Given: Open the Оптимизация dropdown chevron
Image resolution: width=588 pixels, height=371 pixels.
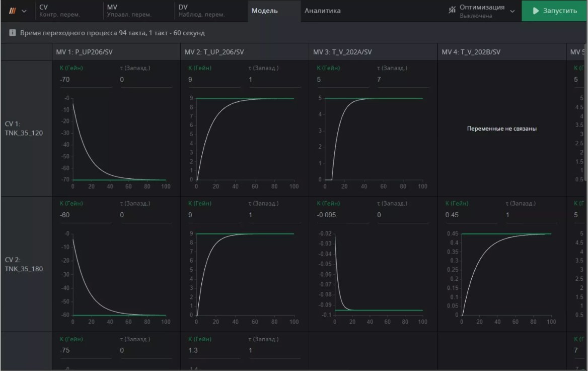Looking at the screenshot, I should [x=512, y=11].
